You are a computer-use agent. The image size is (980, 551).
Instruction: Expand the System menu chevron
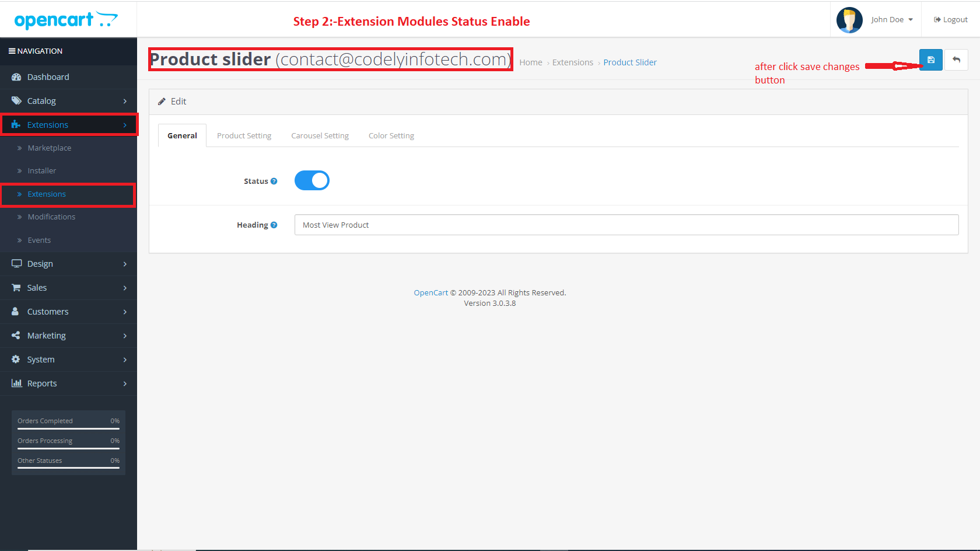click(125, 360)
